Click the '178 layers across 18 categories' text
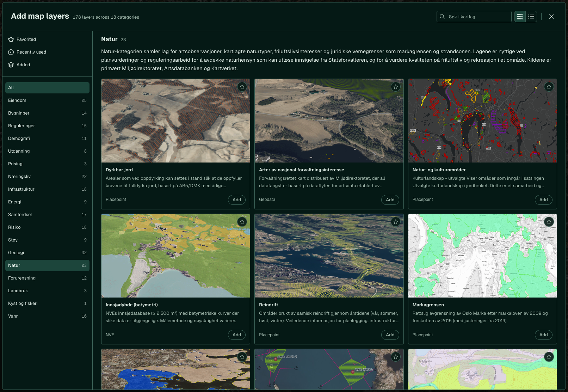 coord(106,17)
